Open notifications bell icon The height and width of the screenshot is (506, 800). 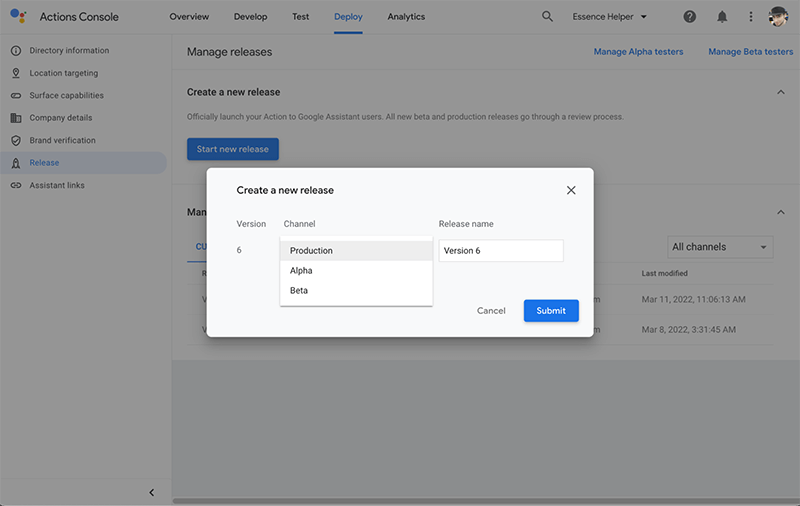pyautogui.click(x=722, y=17)
